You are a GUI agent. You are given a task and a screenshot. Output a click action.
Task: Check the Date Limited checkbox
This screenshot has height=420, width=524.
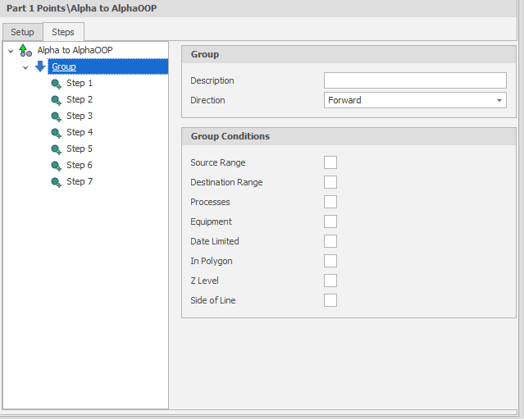pos(330,241)
